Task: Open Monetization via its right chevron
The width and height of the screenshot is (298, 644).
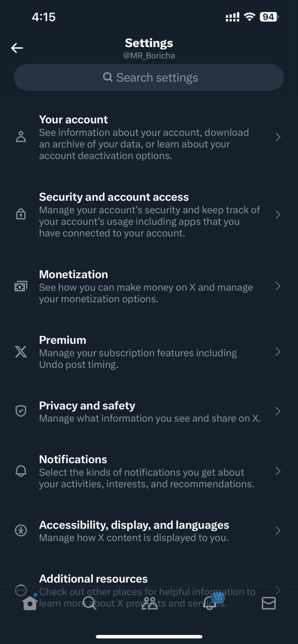Action: [x=278, y=286]
